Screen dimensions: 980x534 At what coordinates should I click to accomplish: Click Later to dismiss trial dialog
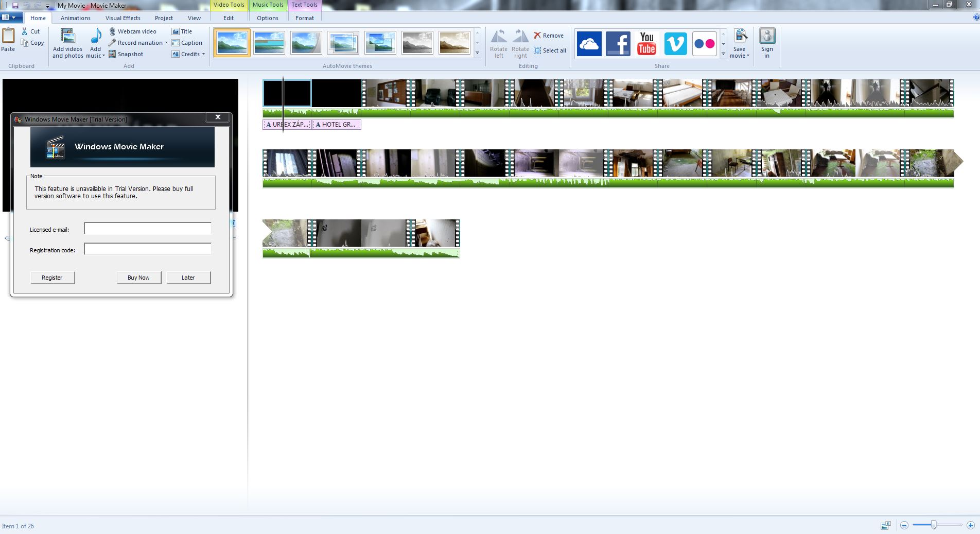[x=188, y=278]
